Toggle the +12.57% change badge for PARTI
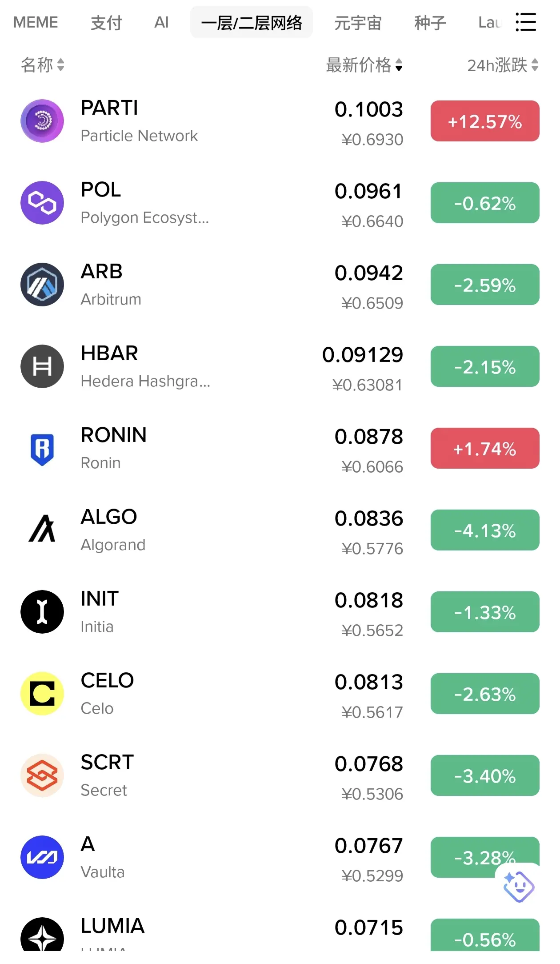Screen dimensions: 560x964 485,121
